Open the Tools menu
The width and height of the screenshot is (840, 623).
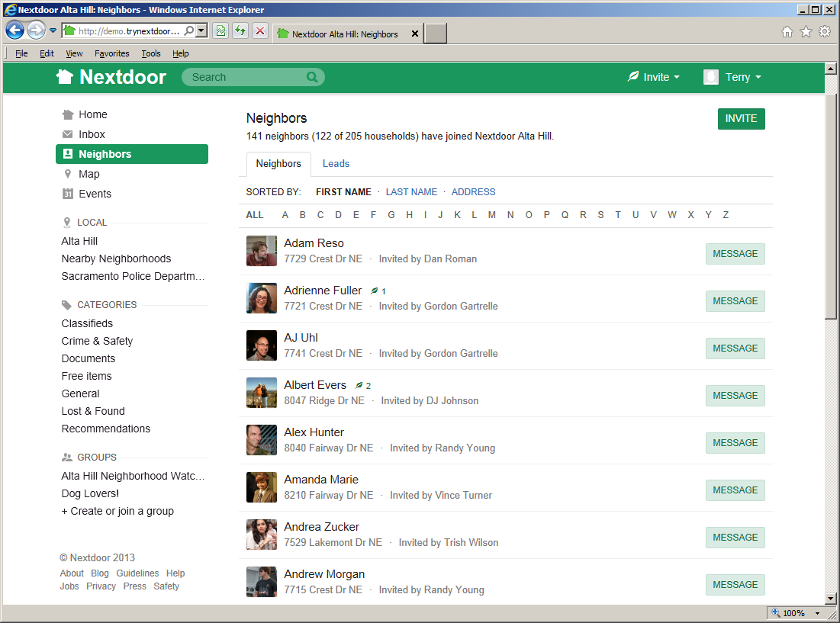coord(151,53)
